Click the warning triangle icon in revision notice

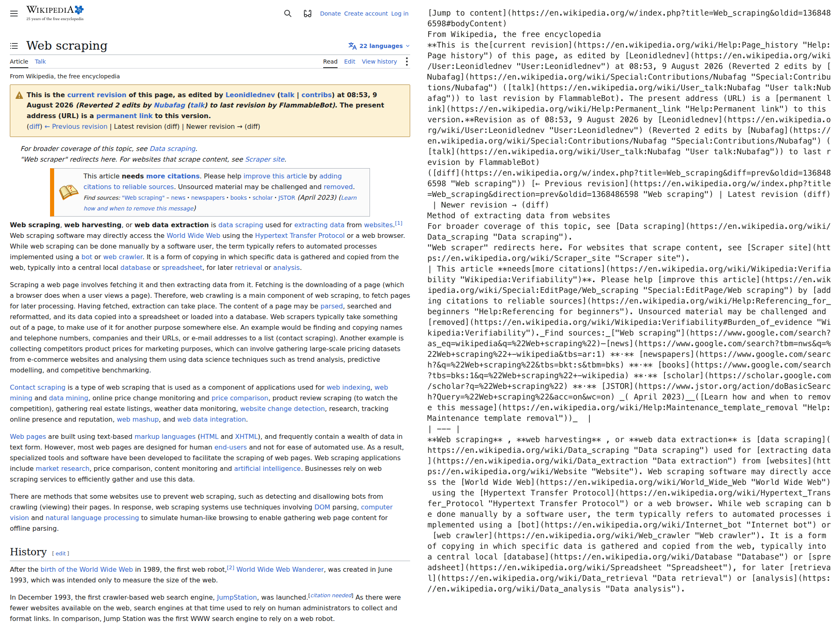click(19, 96)
